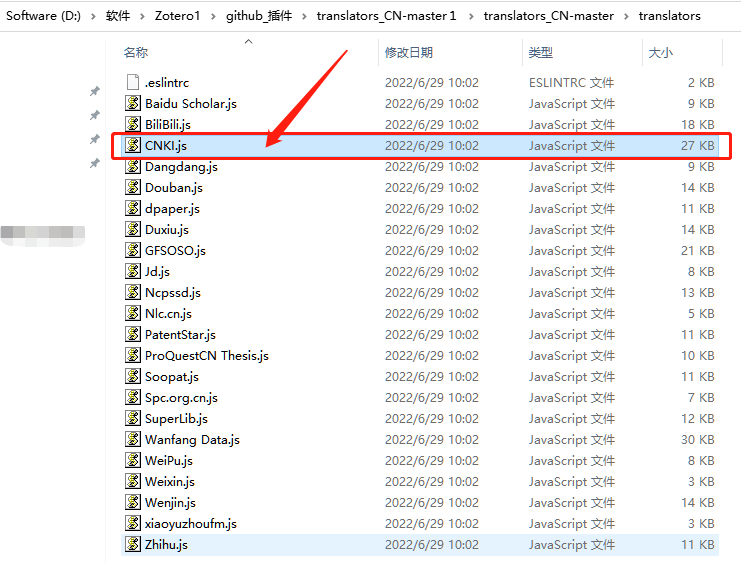
Task: Click the 27 KB size of CNKI.js
Action: click(698, 146)
